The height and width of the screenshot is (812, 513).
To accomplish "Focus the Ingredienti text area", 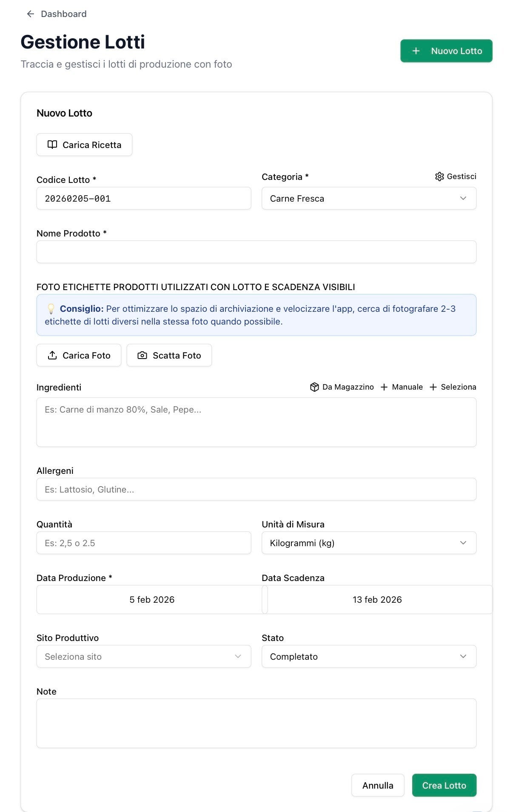I will tap(256, 422).
